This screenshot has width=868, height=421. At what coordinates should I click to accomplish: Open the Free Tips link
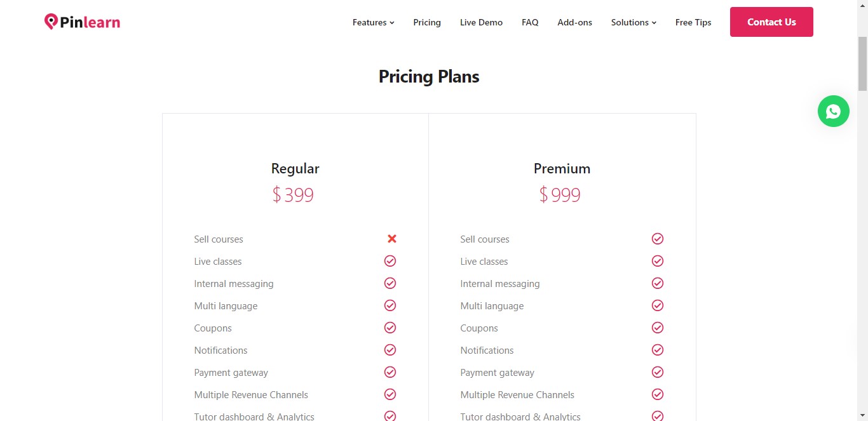(x=693, y=22)
